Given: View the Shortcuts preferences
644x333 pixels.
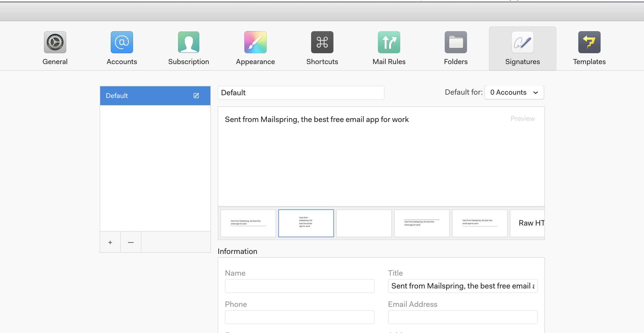Looking at the screenshot, I should click(x=322, y=48).
